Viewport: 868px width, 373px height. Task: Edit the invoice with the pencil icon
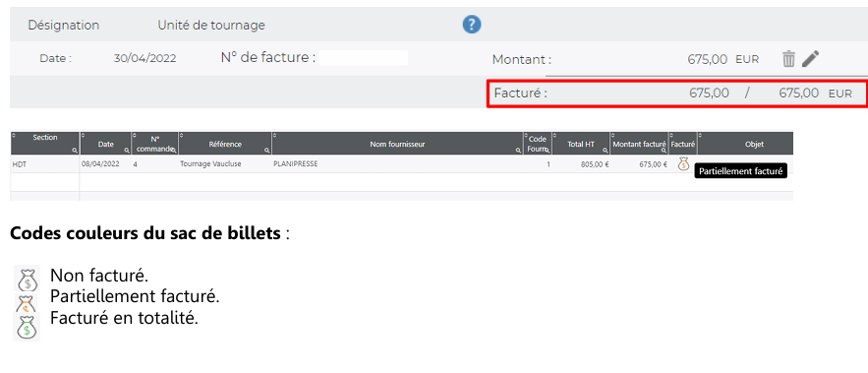click(x=810, y=58)
